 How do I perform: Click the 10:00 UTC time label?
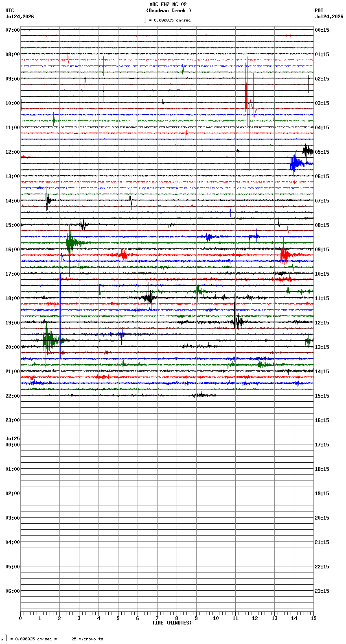pos(12,103)
